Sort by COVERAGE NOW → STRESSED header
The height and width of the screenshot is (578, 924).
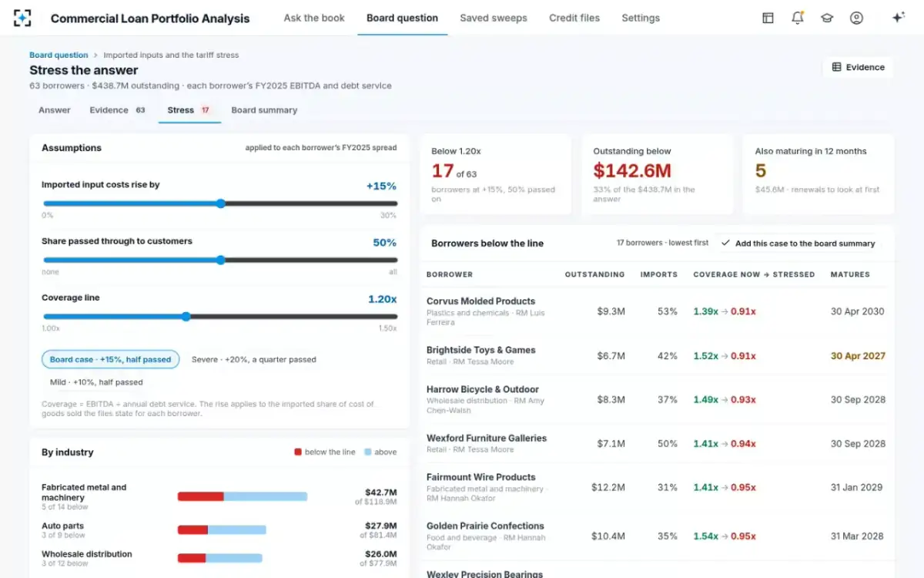click(754, 274)
